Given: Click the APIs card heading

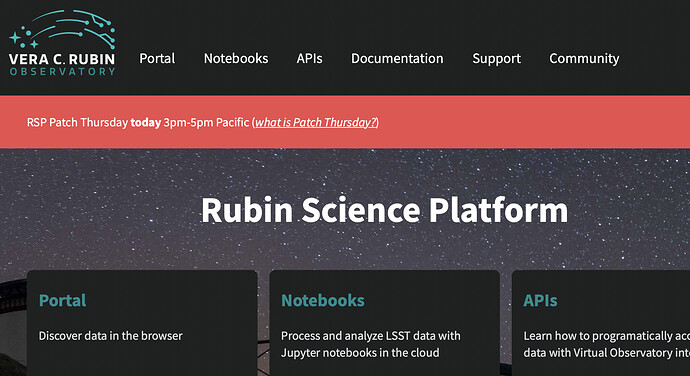Looking at the screenshot, I should click(x=540, y=300).
